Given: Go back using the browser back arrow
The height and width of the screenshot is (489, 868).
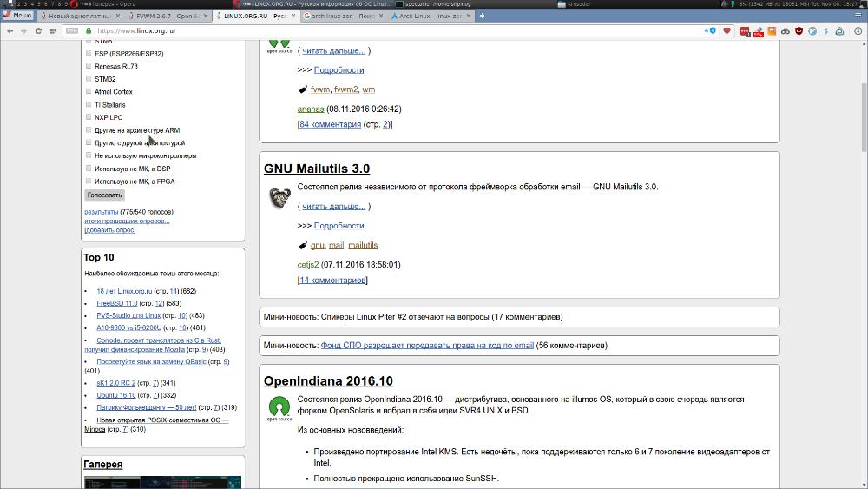Looking at the screenshot, I should (10, 31).
